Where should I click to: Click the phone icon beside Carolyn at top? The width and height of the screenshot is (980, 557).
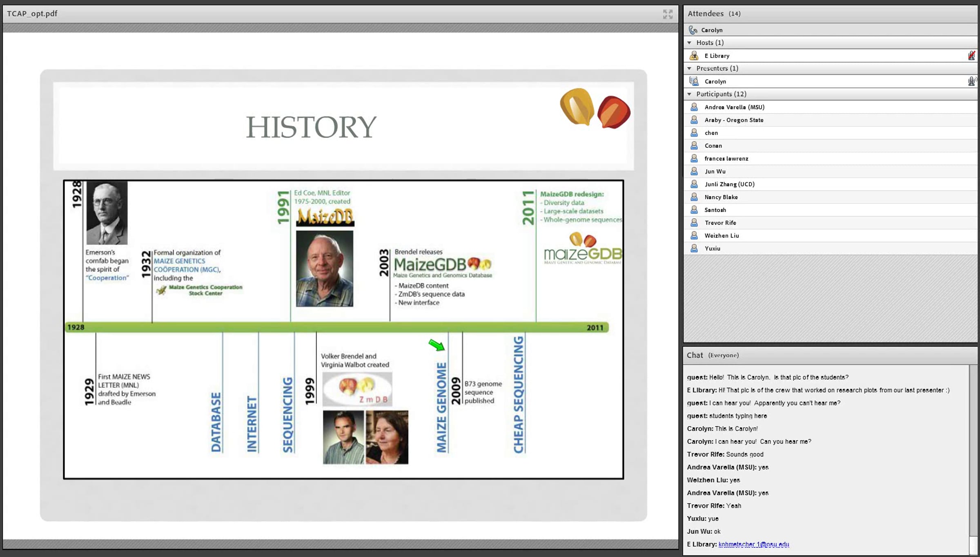click(x=693, y=30)
